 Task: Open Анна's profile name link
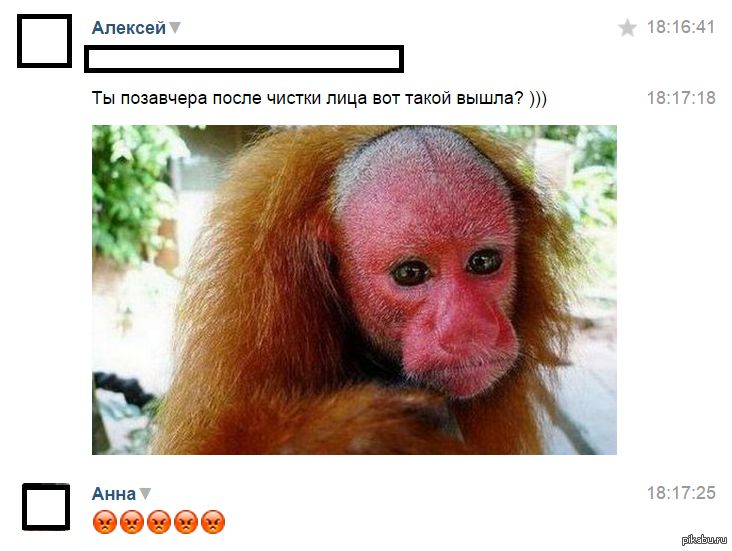(114, 494)
